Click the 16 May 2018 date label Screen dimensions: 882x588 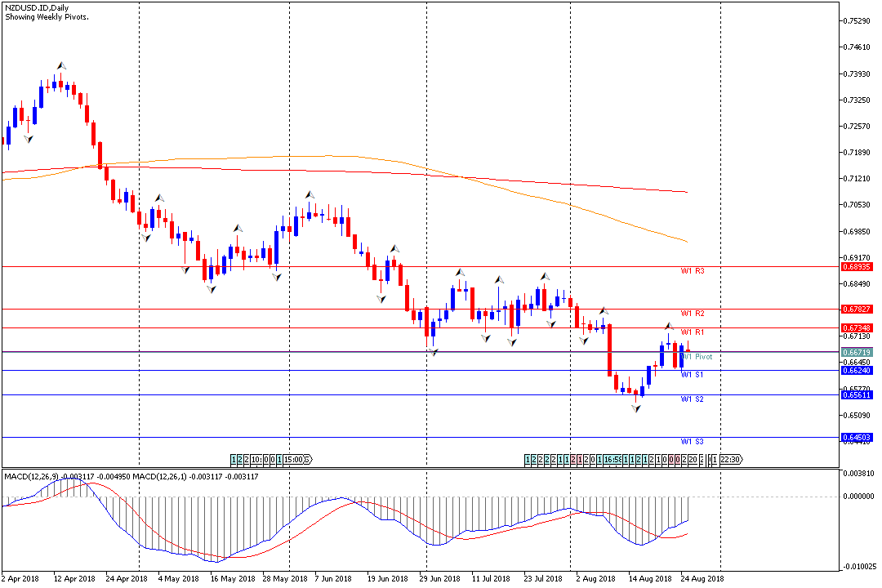click(x=232, y=578)
